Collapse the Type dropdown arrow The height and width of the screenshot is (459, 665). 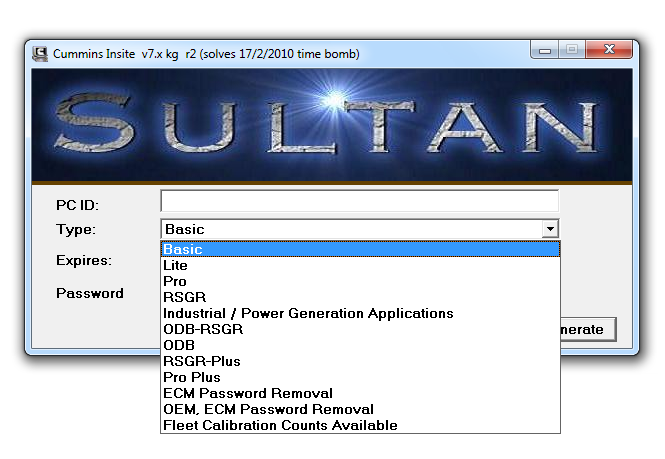tap(549, 229)
